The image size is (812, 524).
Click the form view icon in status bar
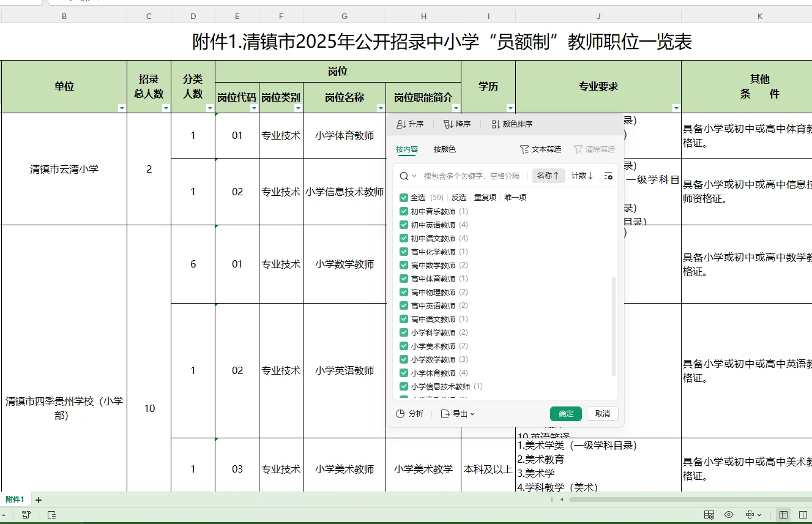click(709, 515)
